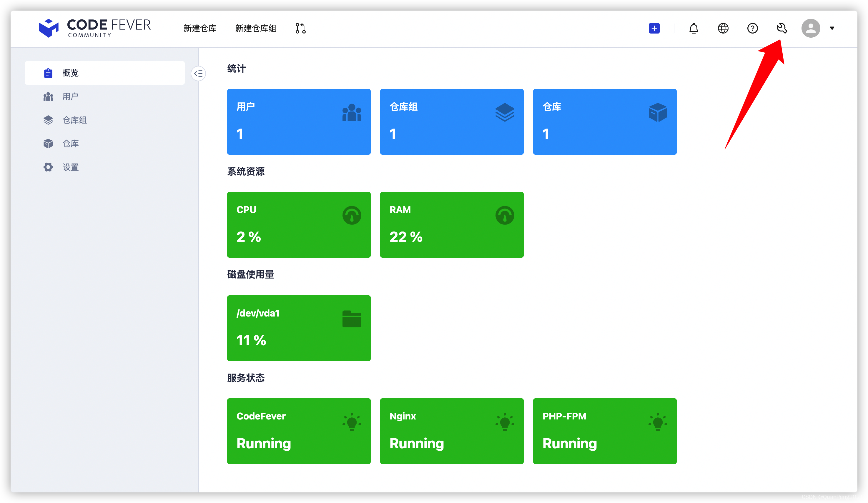
Task: Collapse the sidebar with the toggle button
Action: [198, 73]
